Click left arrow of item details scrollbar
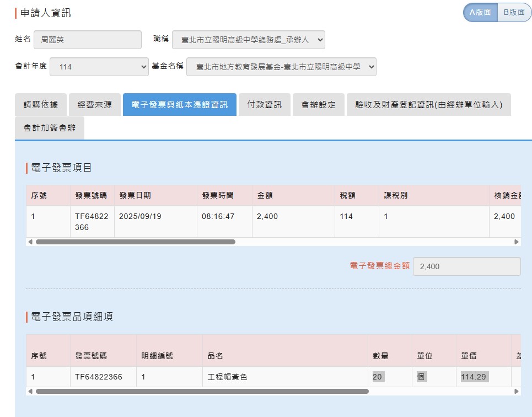Screen dimensions: 532x417 point(30,391)
